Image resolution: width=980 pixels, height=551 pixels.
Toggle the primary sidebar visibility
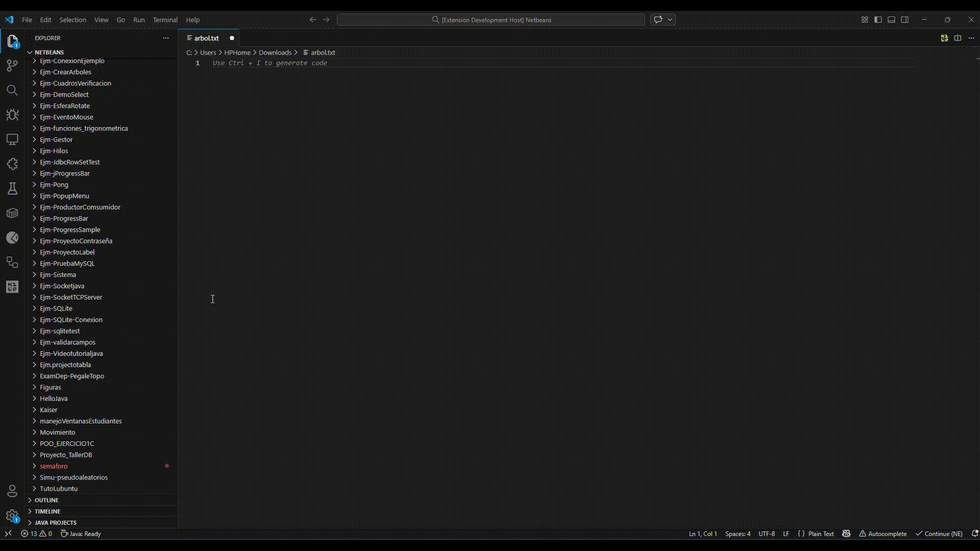click(878, 19)
